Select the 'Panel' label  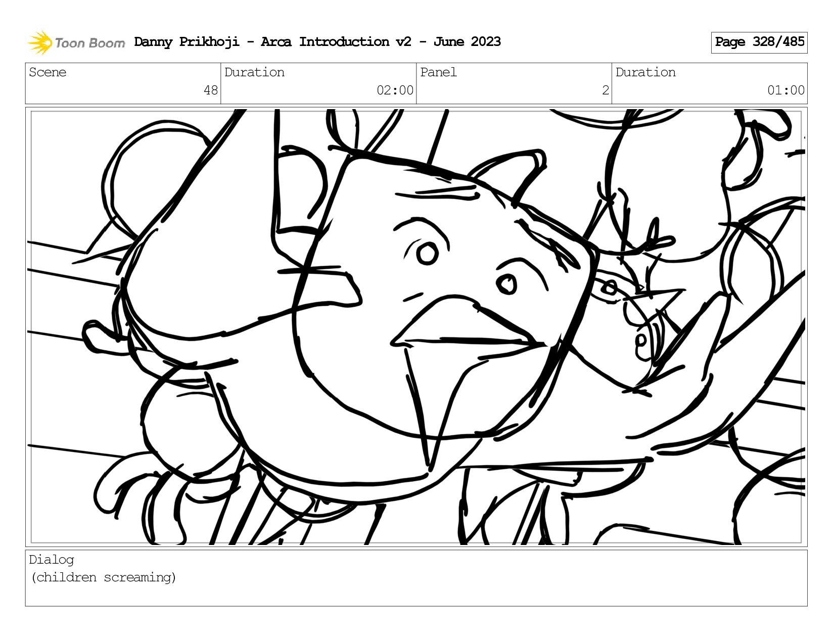pos(438,72)
